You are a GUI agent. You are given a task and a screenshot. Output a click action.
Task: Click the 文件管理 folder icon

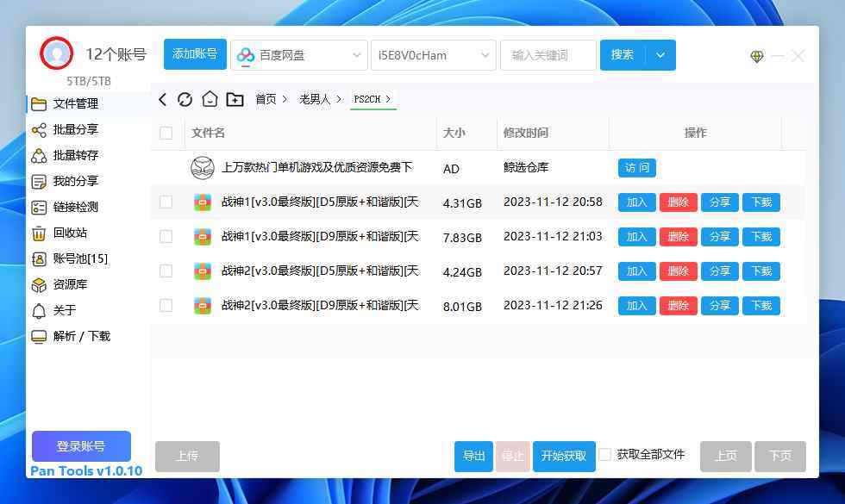39,104
